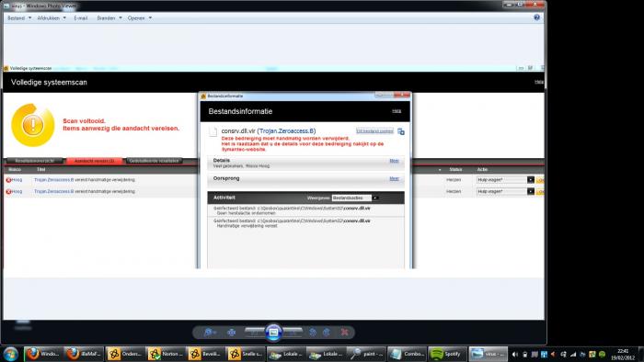Open the Weergave Bestandsacties dropdown

click(x=355, y=198)
